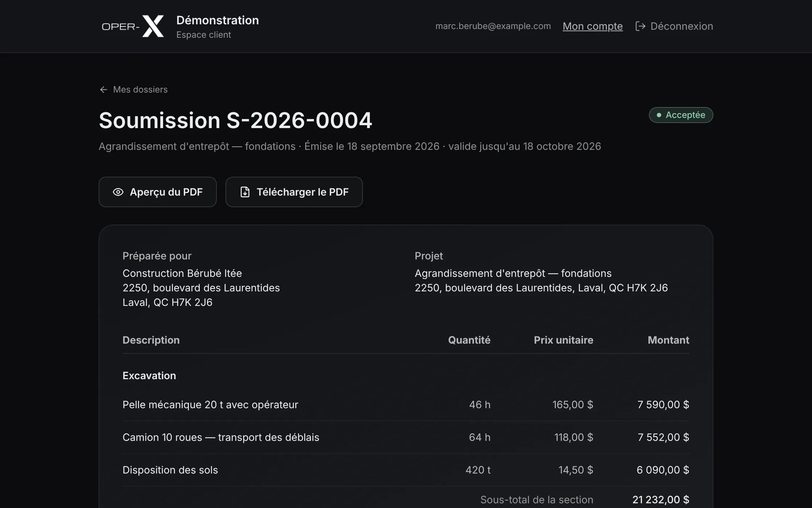The image size is (812, 508).
Task: Click the Projet label
Action: [x=429, y=256]
